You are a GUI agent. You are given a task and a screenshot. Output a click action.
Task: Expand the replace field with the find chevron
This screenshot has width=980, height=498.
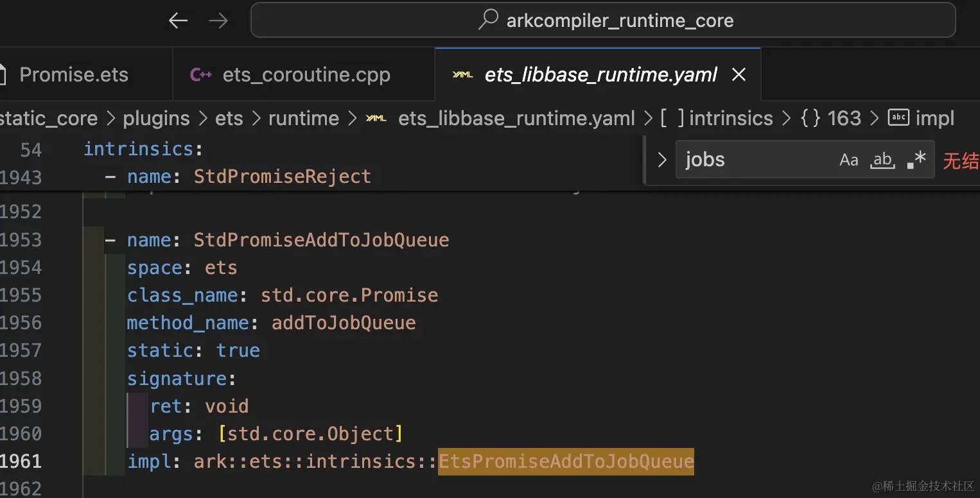pyautogui.click(x=662, y=160)
